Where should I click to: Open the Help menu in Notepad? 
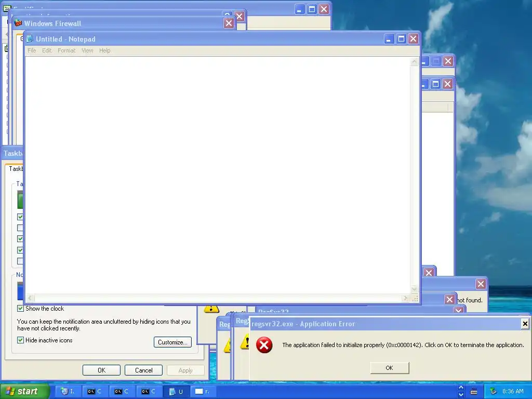pos(105,50)
